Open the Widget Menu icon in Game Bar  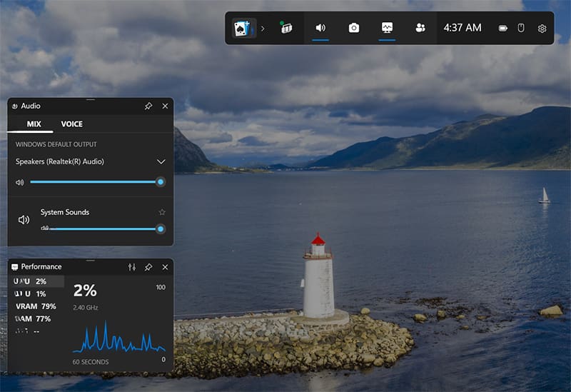tap(285, 28)
